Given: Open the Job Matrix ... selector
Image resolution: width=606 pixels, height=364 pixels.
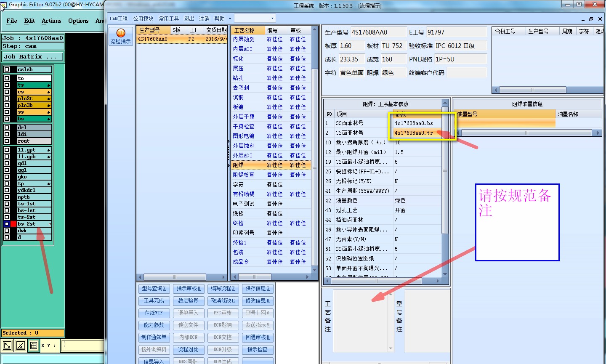Looking at the screenshot, I should (33, 56).
